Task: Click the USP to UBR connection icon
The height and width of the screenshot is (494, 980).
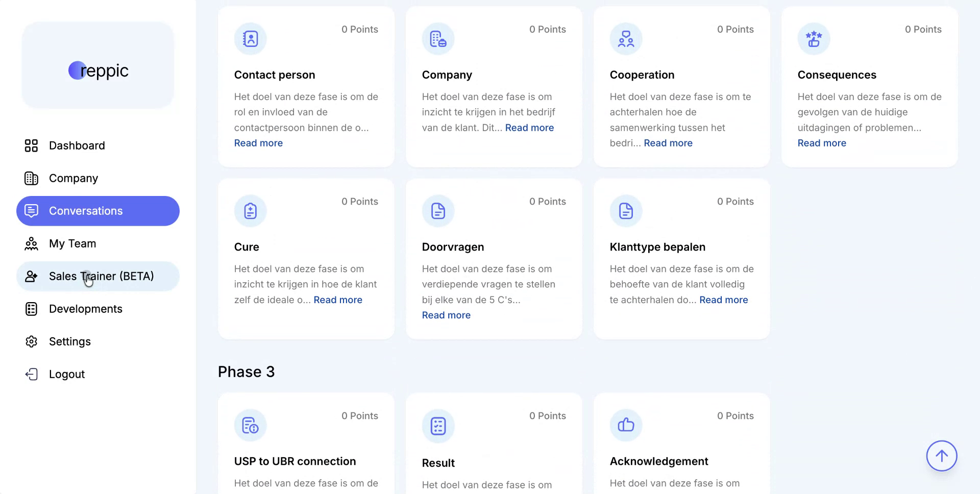Action: (250, 425)
